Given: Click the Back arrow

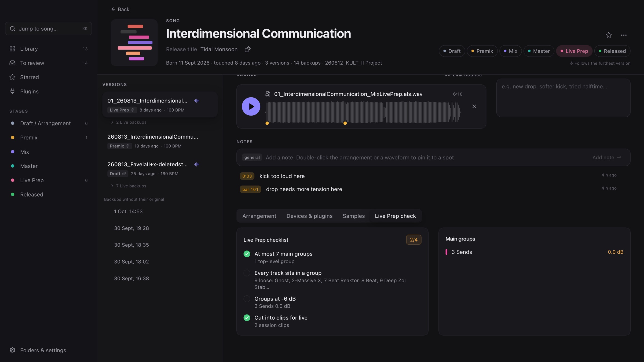Looking at the screenshot, I should pos(120,9).
